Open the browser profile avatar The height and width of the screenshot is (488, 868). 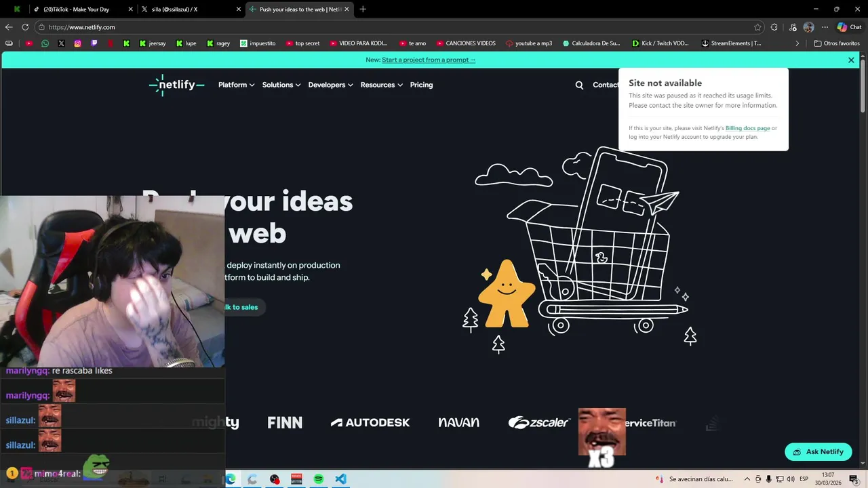pos(808,27)
